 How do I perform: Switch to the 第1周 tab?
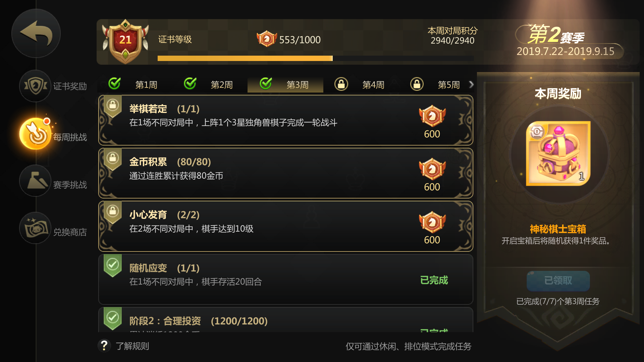[135, 84]
